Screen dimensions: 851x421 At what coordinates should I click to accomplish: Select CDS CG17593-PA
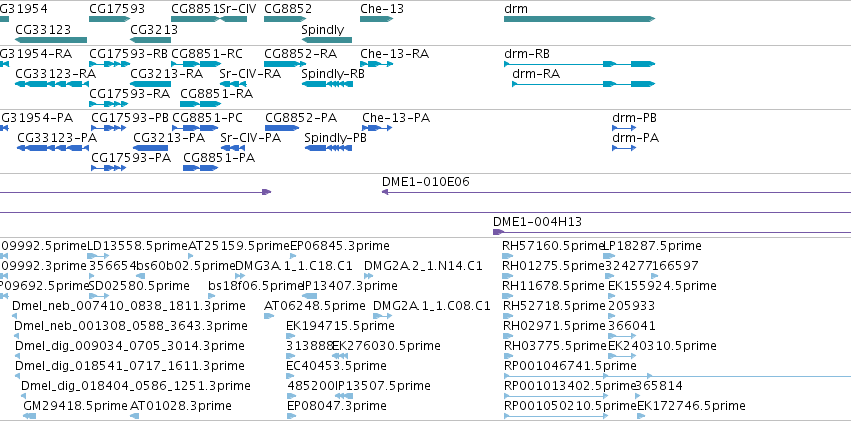coord(109,168)
